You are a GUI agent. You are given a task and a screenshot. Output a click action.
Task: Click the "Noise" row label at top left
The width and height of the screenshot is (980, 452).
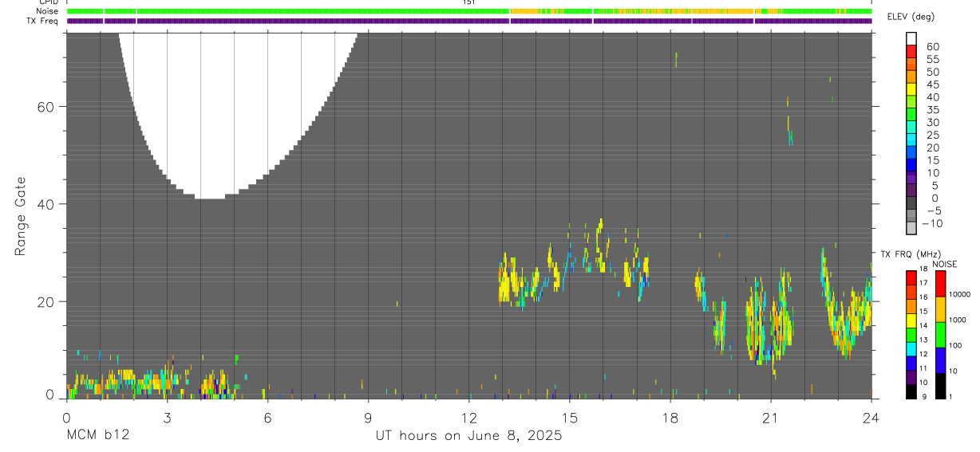(x=49, y=11)
